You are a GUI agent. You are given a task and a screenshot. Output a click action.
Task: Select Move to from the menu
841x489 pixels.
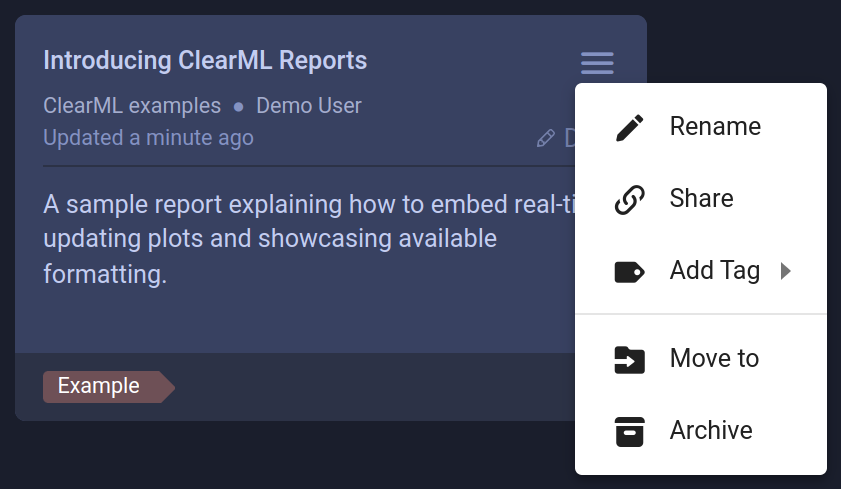pyautogui.click(x=714, y=359)
